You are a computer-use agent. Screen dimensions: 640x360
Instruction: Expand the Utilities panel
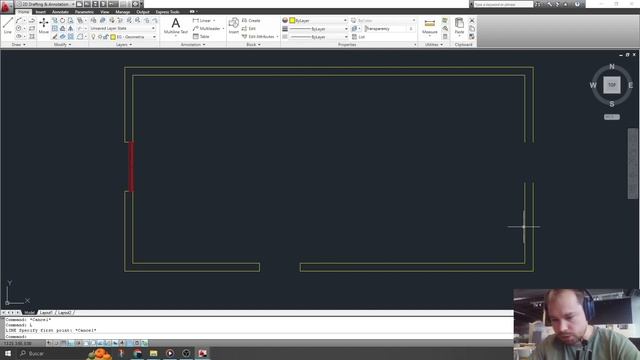coord(433,44)
